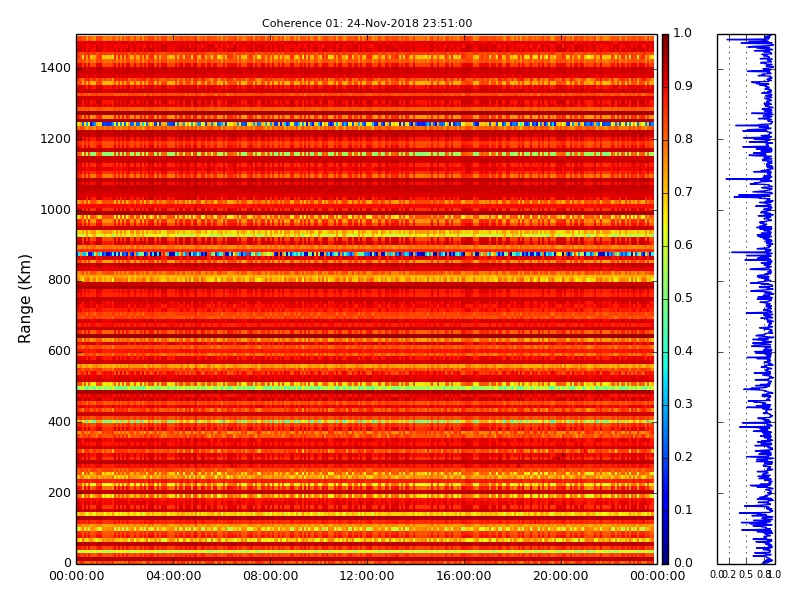Screen dimensions: 800x600
Task: Click the 04:00:00 time tick label
Action: point(173,576)
